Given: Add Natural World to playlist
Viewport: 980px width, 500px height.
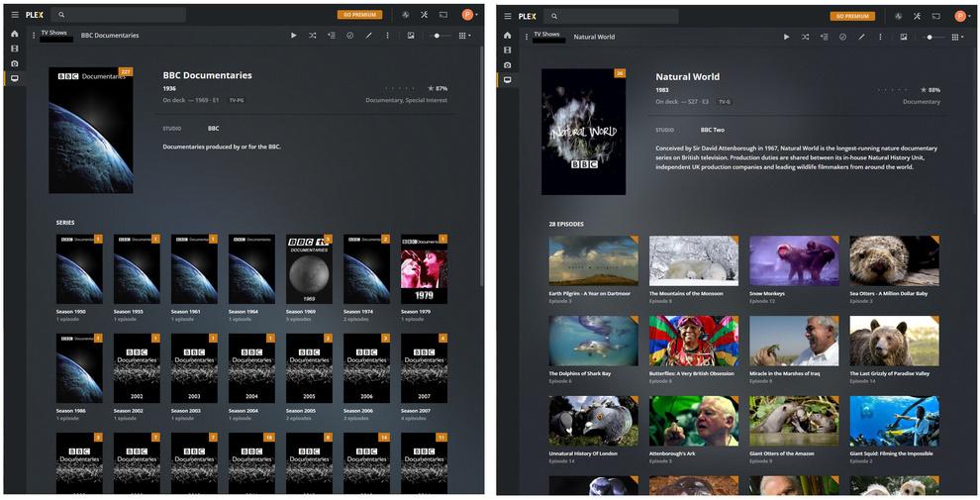Looking at the screenshot, I should pyautogui.click(x=824, y=37).
